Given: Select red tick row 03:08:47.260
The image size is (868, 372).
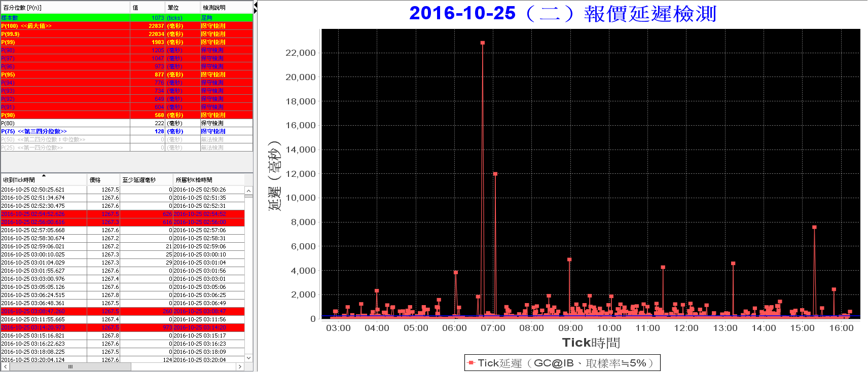Looking at the screenshot, I should [123, 311].
